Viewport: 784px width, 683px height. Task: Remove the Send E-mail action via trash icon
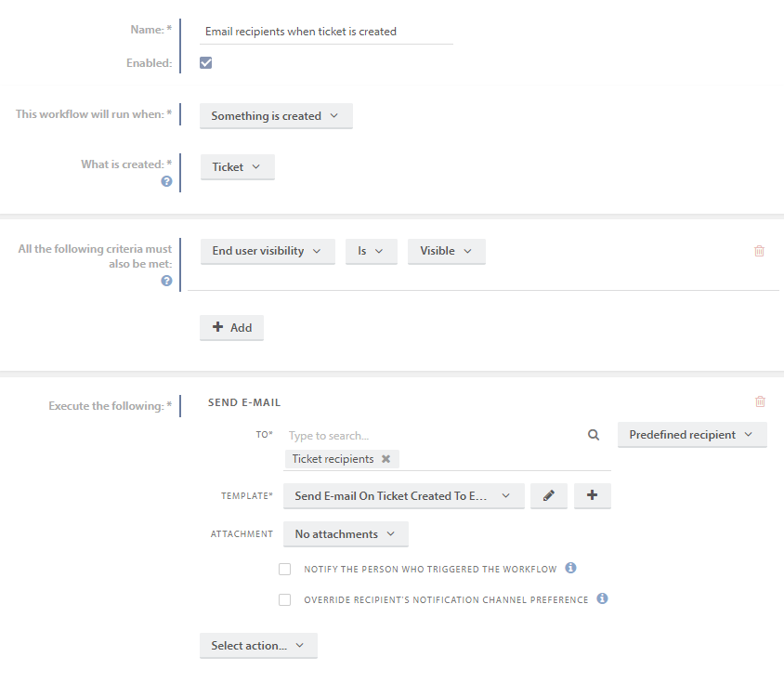pyautogui.click(x=759, y=401)
